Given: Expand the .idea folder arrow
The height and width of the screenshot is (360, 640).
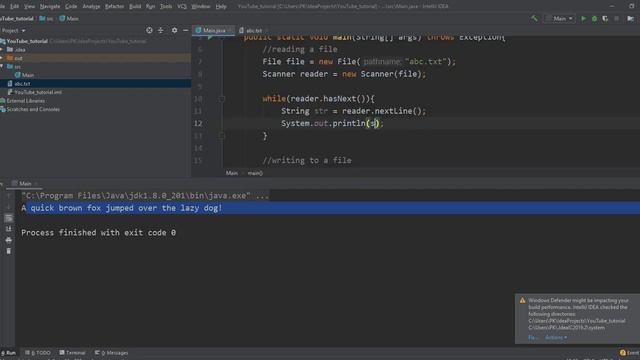Looking at the screenshot, I should (2, 49).
